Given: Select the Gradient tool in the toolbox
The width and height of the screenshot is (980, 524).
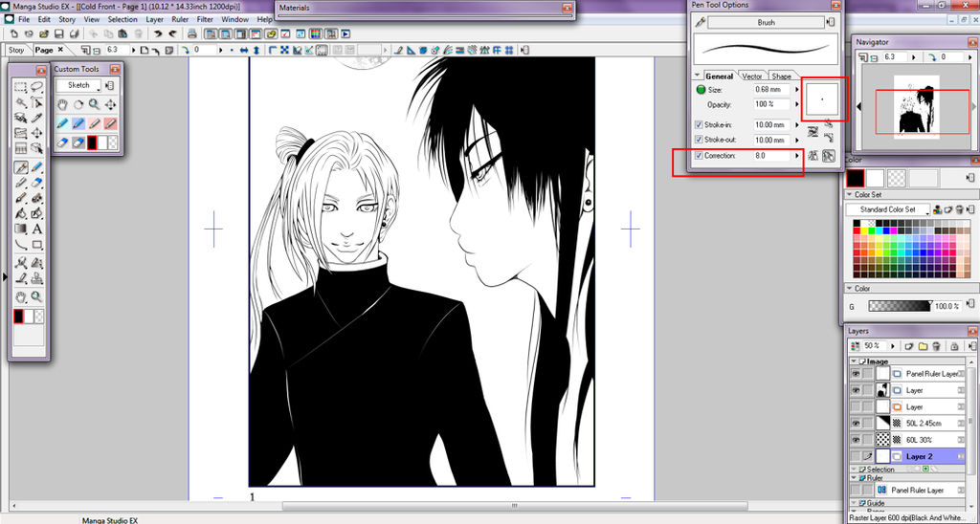Looking at the screenshot, I should pyautogui.click(x=20, y=229).
